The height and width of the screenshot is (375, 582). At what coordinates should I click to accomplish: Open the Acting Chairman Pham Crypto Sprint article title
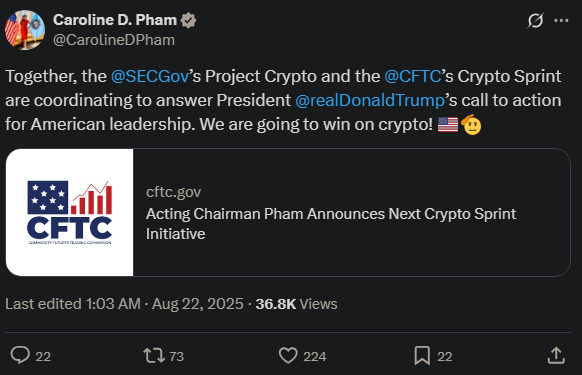331,224
